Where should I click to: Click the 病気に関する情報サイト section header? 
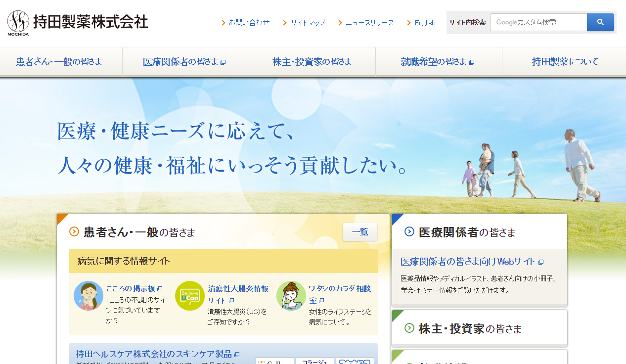point(223,261)
